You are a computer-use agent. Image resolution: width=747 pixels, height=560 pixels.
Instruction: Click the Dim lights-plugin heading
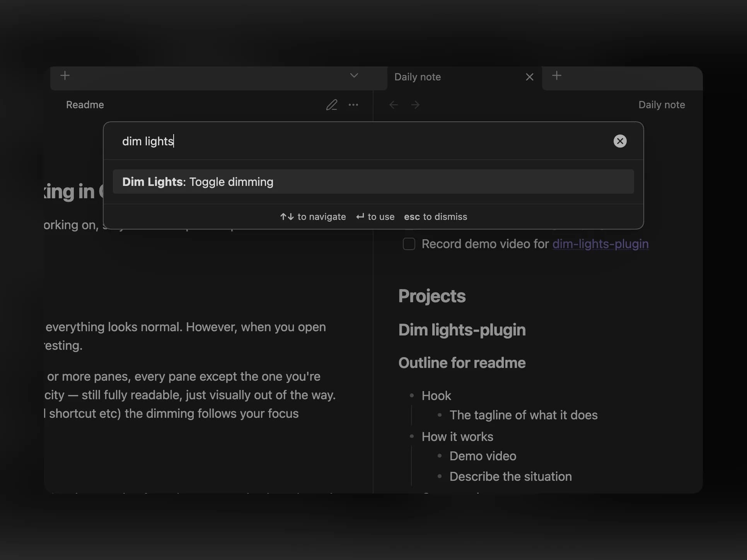click(462, 330)
